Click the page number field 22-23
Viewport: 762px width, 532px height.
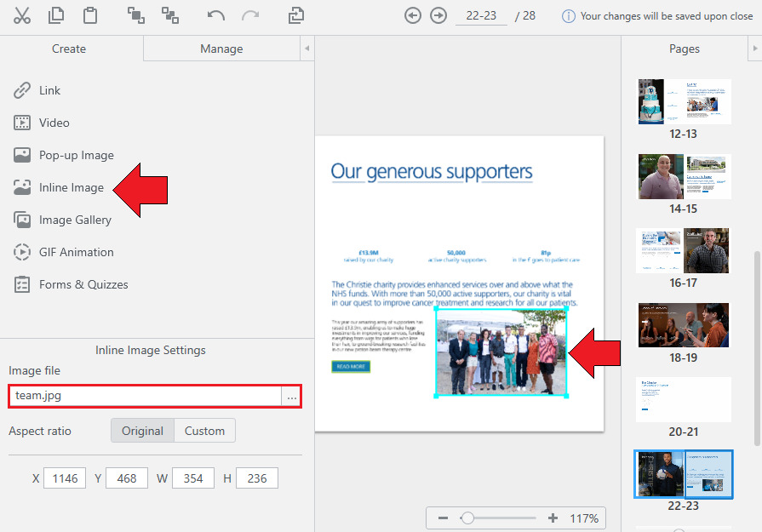click(x=481, y=16)
